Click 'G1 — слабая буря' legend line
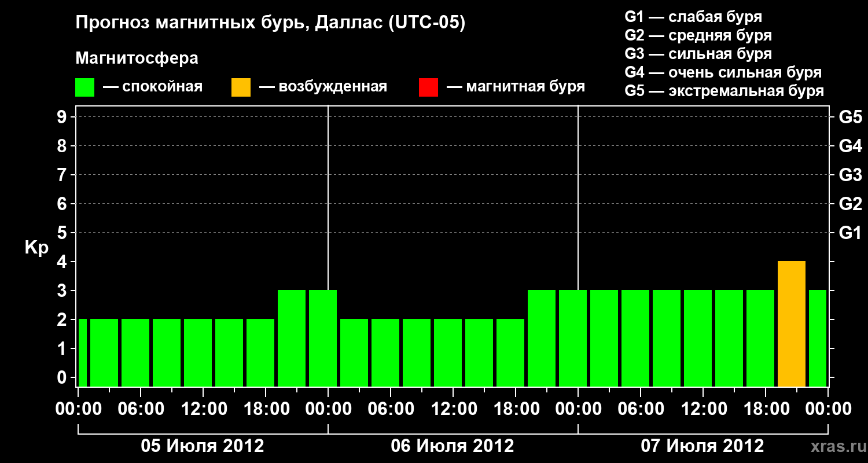Viewport: 868px width, 463px height. point(693,17)
